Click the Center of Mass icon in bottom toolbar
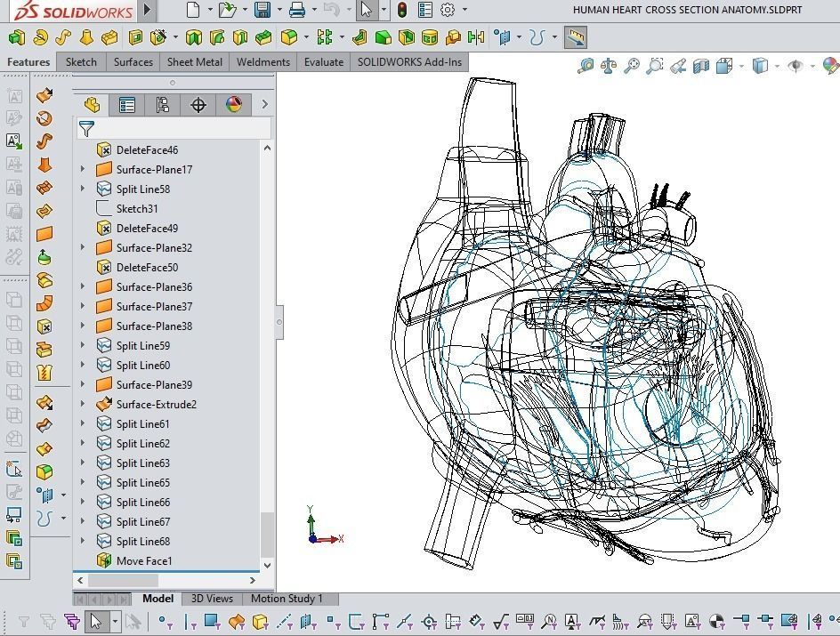840x636 pixels. click(715, 622)
